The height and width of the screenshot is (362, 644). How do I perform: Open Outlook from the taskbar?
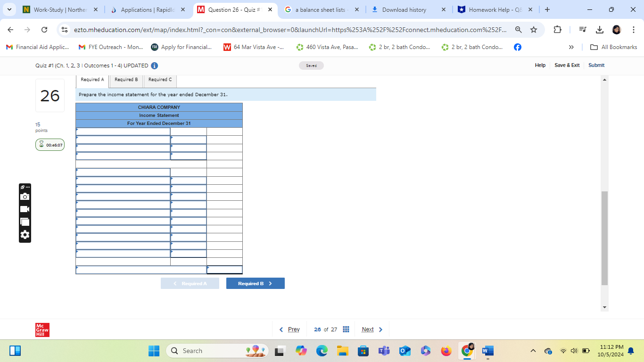(405, 351)
